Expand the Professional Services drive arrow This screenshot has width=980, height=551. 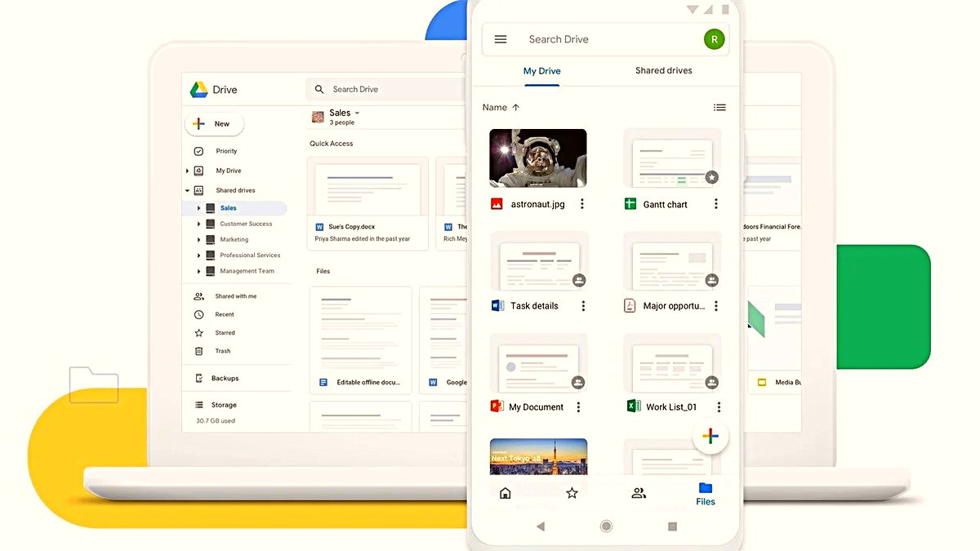tap(198, 256)
